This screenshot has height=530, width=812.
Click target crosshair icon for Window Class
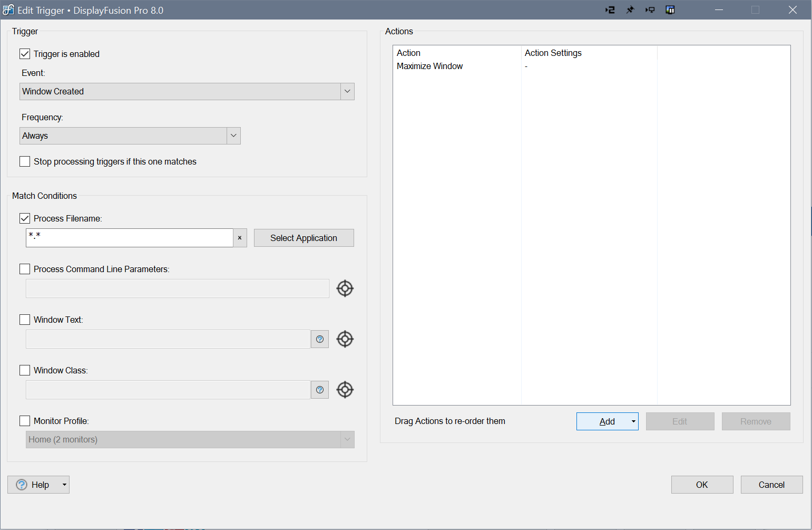click(345, 390)
